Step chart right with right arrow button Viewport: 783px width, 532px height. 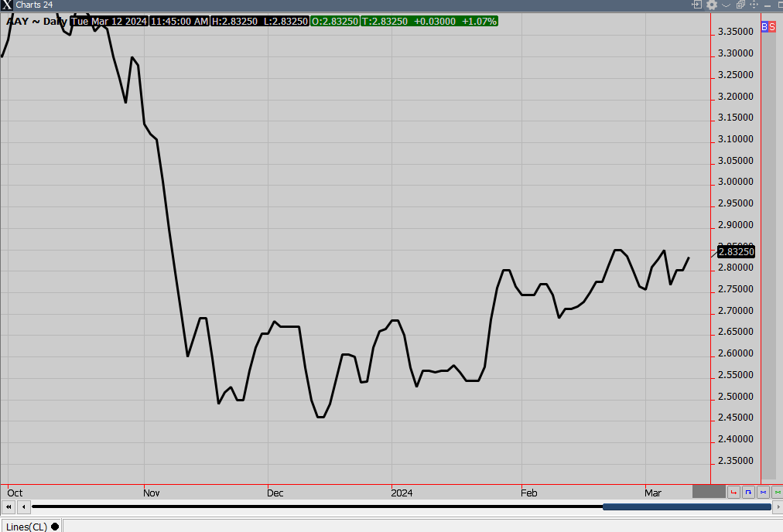(778, 507)
